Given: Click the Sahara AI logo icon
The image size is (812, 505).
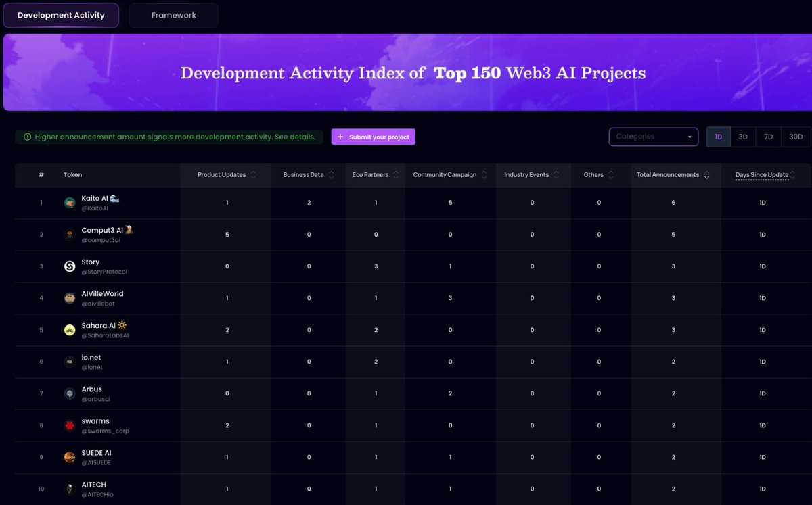Looking at the screenshot, I should (x=70, y=330).
